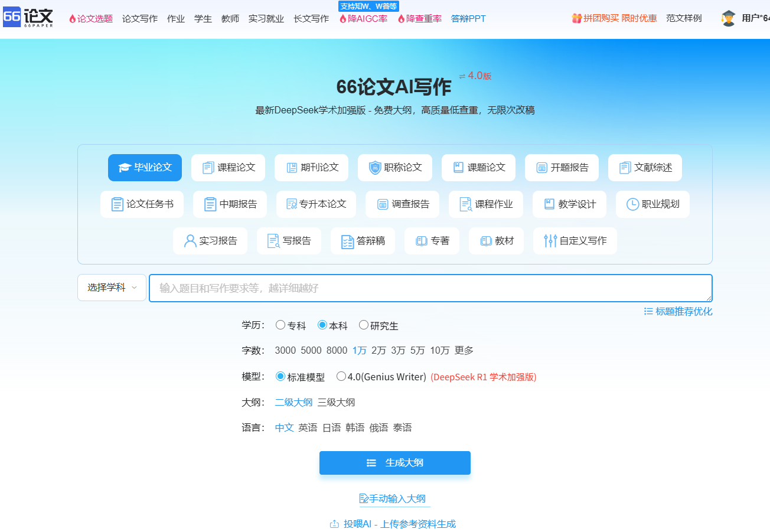Click the open book icon beside 专著
The width and height of the screenshot is (770, 532).
pyautogui.click(x=422, y=241)
